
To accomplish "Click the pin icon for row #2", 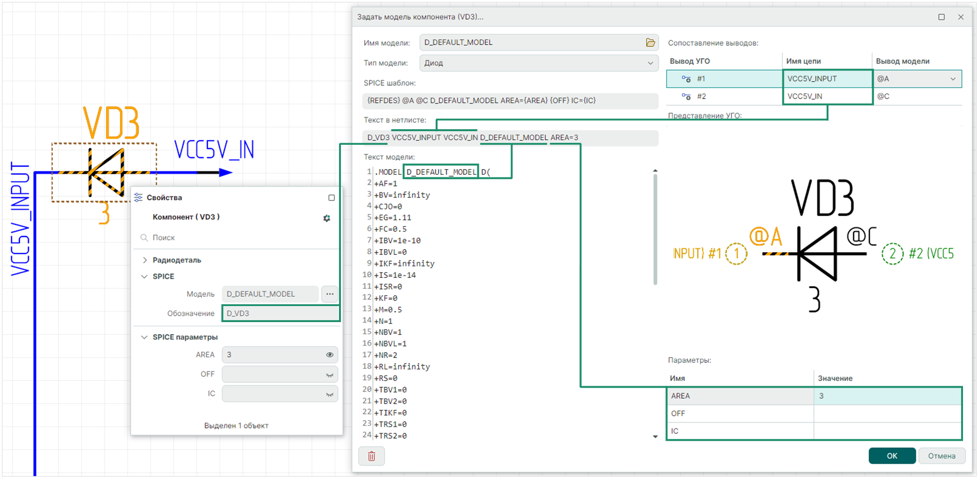I will point(686,96).
